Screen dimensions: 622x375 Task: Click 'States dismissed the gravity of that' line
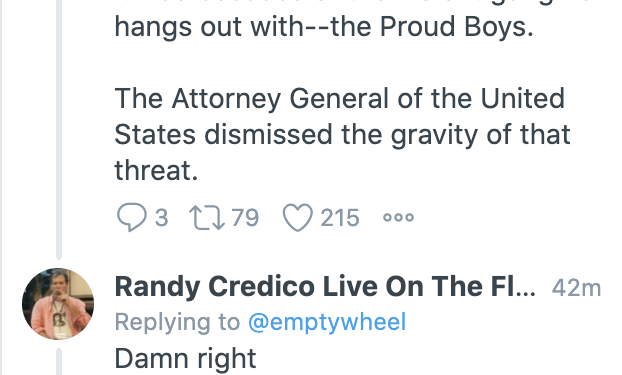pyautogui.click(x=342, y=135)
